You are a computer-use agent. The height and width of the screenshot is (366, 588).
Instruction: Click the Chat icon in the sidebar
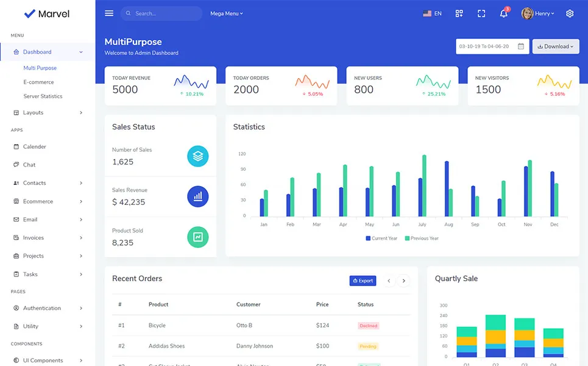[15, 165]
